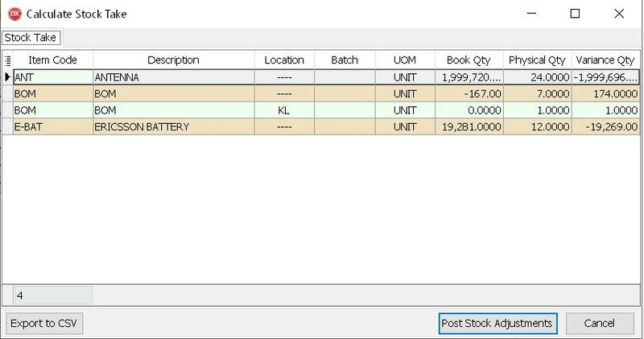Sort by Book Qty column header
The width and height of the screenshot is (644, 339).
pyautogui.click(x=469, y=60)
